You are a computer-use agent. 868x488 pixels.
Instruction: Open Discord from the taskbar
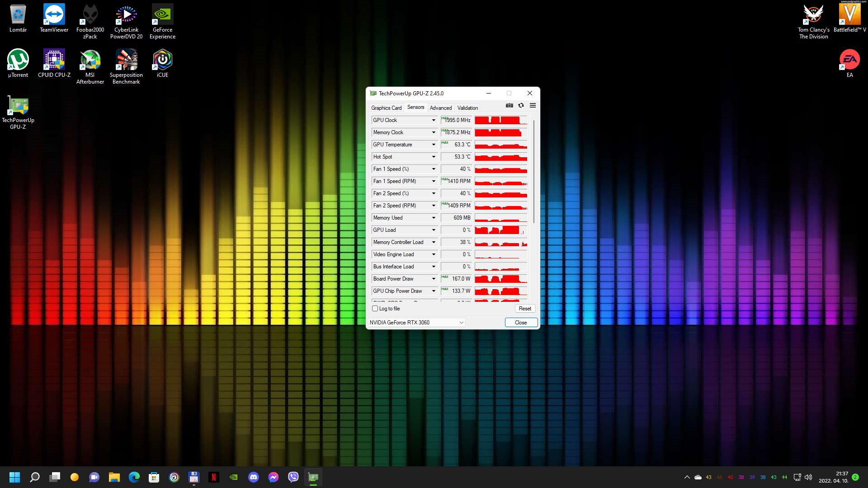254,477
